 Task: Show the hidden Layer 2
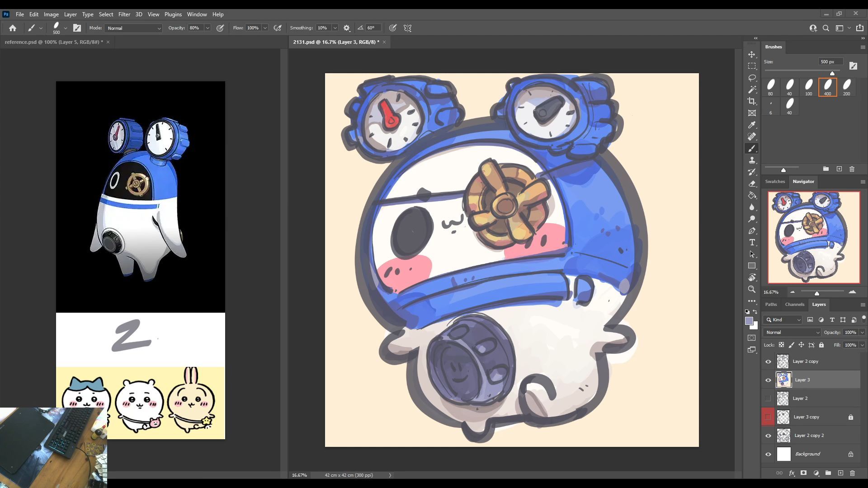coord(768,399)
